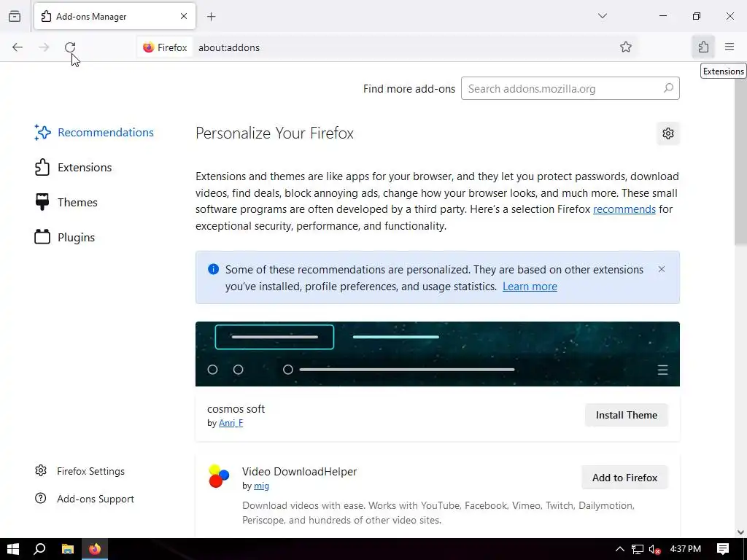
Task: Open the Extensions toolbar button
Action: click(x=703, y=47)
